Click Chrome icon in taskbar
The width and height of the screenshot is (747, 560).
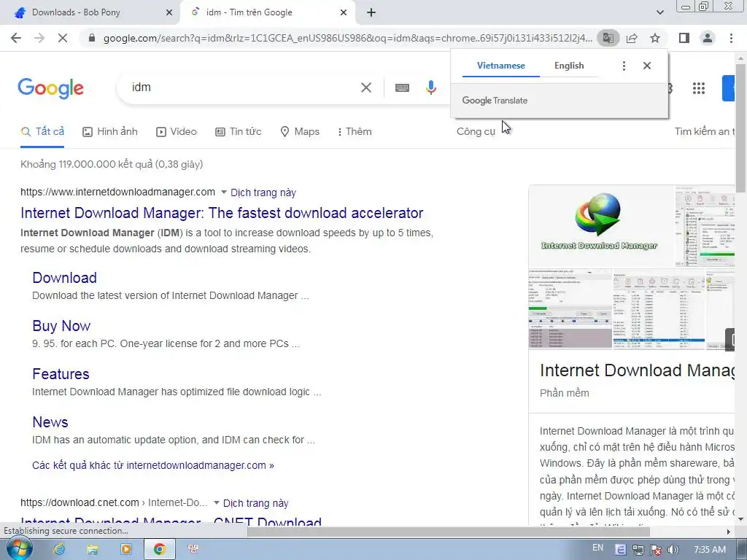[x=160, y=550]
